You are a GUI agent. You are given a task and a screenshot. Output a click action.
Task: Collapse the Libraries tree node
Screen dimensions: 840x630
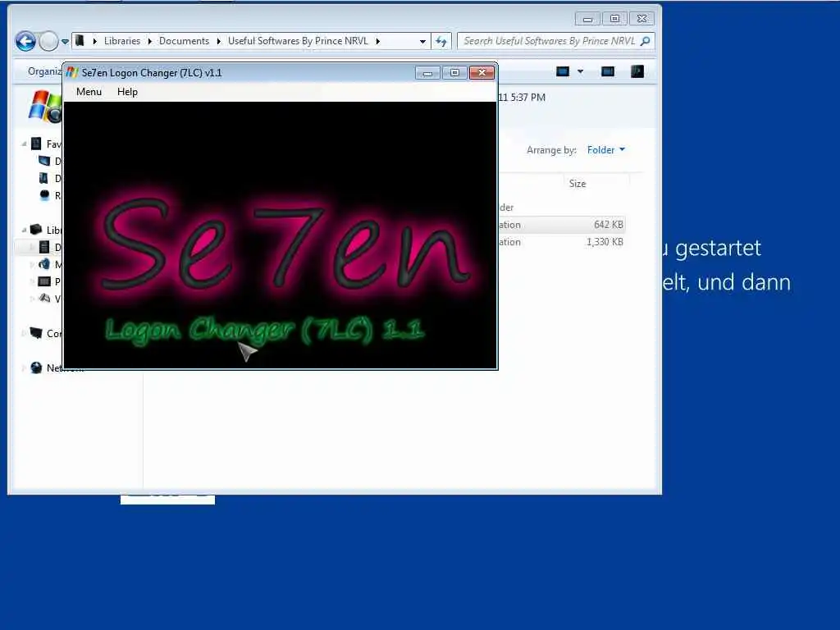24,230
